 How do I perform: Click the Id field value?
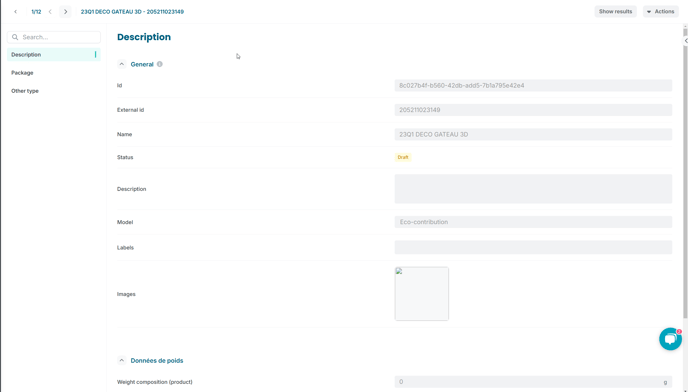tap(533, 86)
